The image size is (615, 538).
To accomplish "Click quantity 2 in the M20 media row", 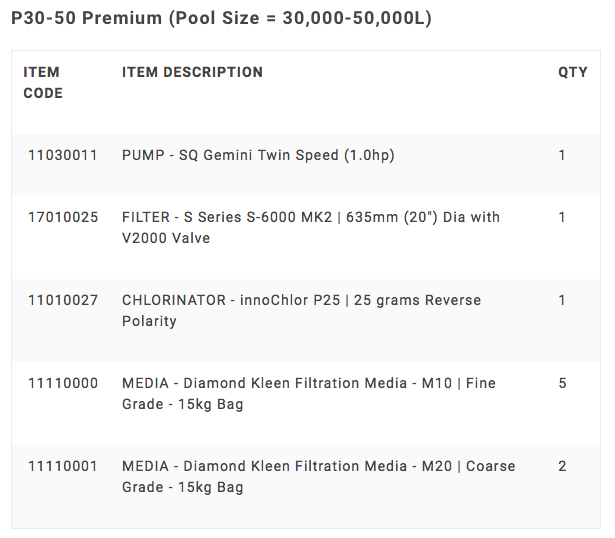I will point(562,466).
